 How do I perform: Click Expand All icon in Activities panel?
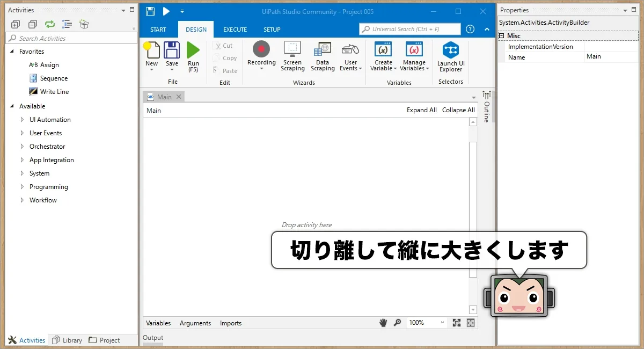point(15,24)
